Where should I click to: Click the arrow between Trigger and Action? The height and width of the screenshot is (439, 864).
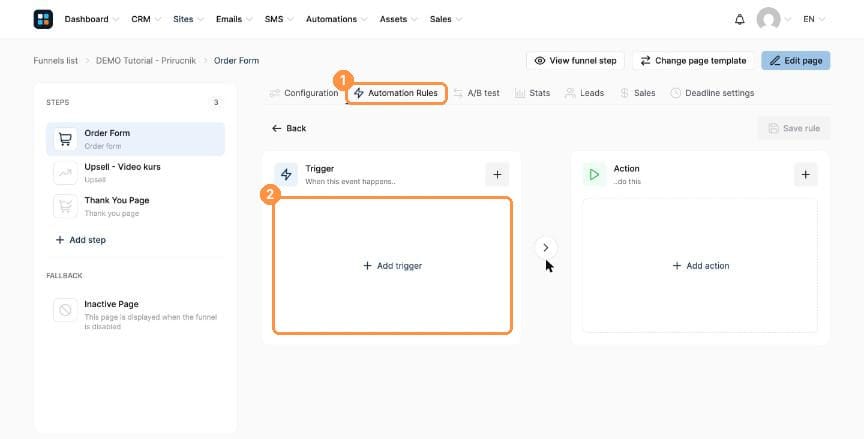546,247
